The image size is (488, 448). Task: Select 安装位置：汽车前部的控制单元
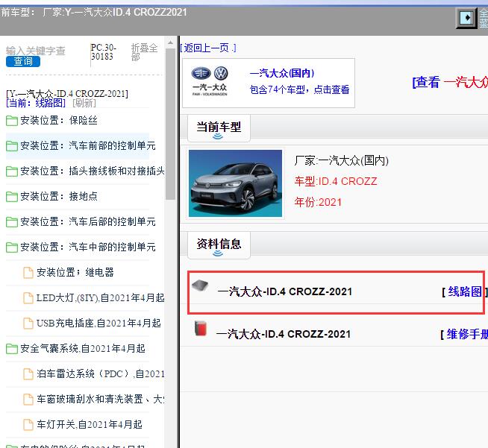pyautogui.click(x=88, y=145)
